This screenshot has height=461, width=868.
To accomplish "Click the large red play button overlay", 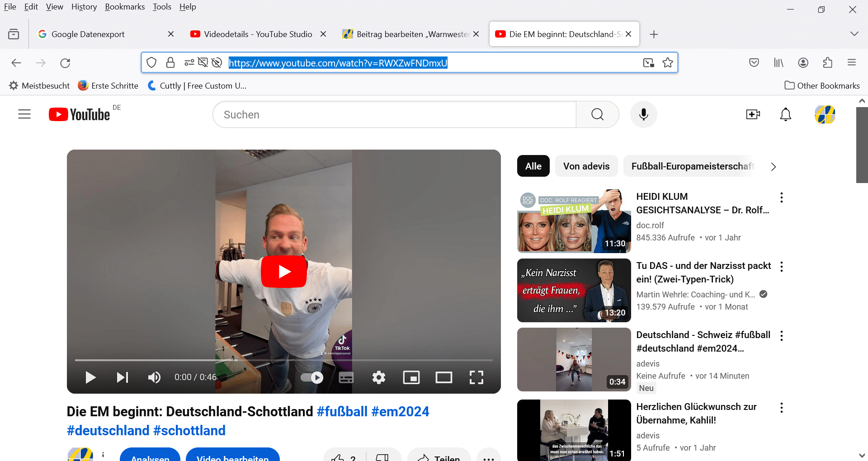I will click(284, 272).
